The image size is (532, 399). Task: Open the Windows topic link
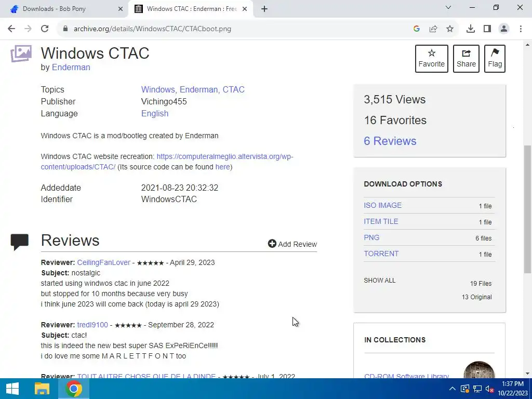(158, 89)
